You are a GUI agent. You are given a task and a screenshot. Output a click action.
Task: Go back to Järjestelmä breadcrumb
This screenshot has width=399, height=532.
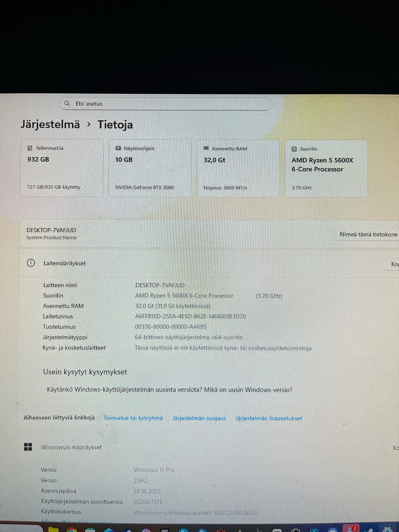(50, 124)
